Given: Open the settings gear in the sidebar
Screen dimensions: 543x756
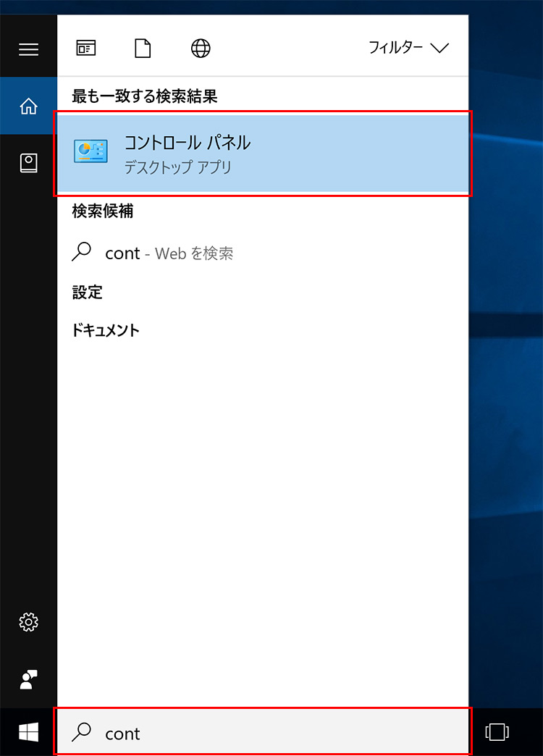Looking at the screenshot, I should (28, 622).
